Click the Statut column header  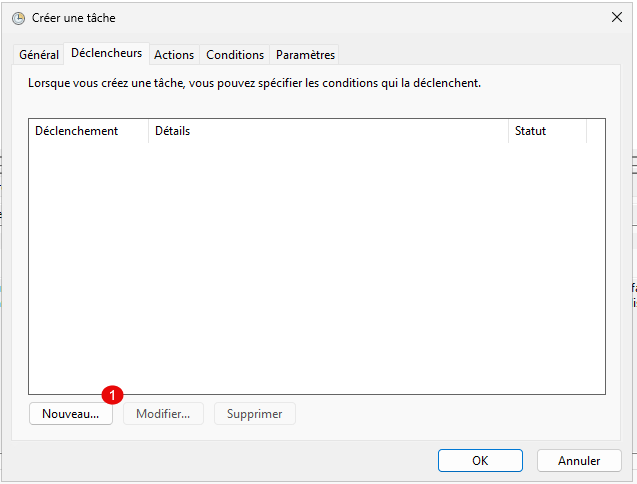coord(546,131)
